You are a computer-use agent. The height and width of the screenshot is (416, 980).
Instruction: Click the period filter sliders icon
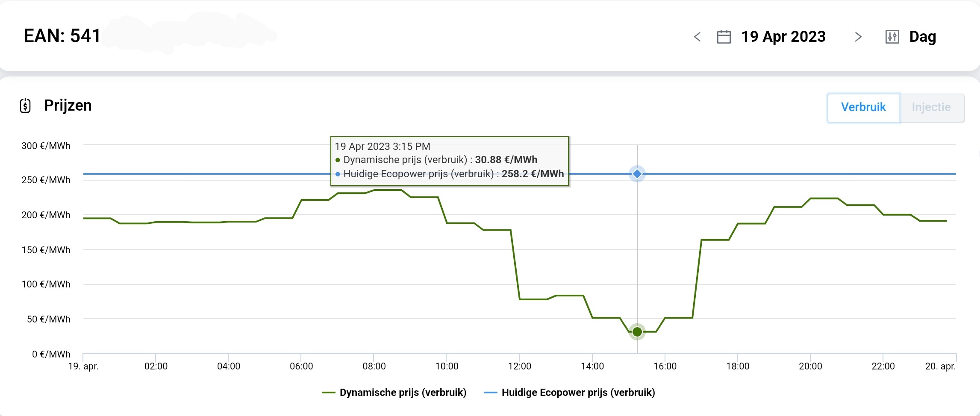tap(892, 37)
